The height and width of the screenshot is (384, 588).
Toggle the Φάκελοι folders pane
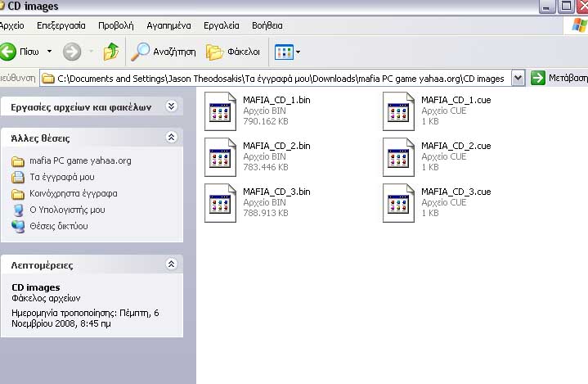tap(233, 52)
